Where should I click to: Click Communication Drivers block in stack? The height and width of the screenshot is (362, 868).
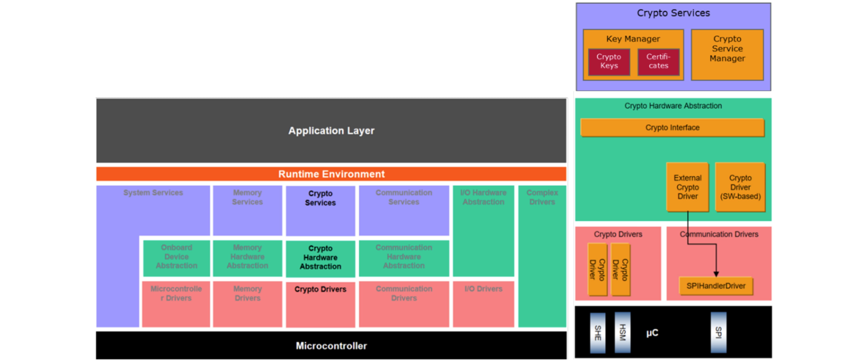click(404, 304)
